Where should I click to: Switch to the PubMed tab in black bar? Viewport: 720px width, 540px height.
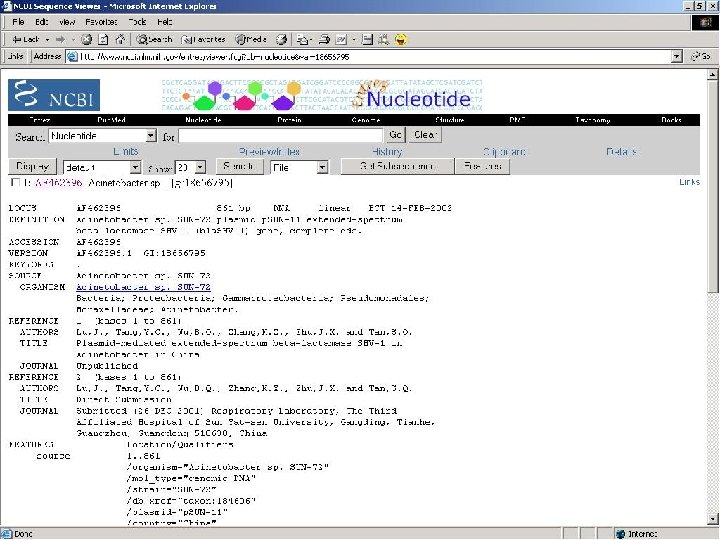111,120
